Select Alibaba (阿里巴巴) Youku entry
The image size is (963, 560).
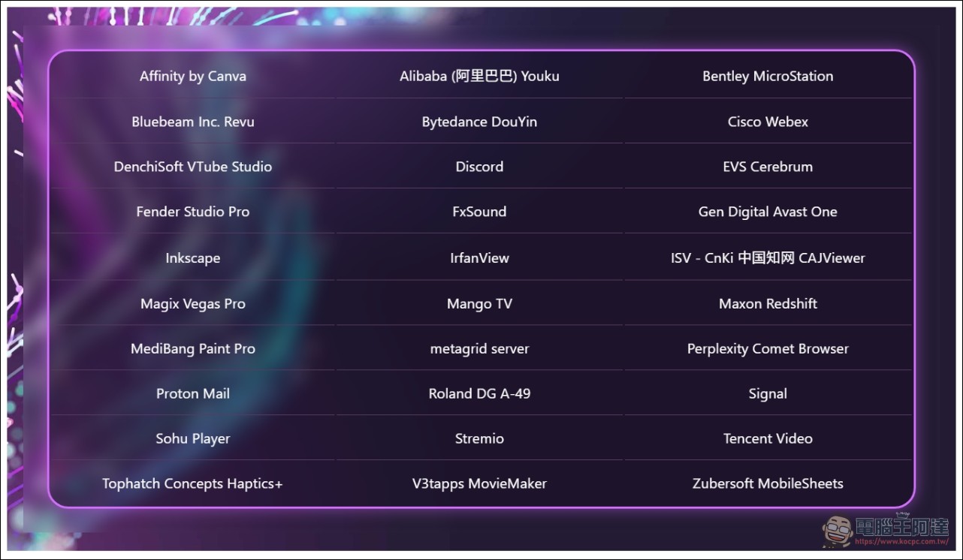(x=479, y=76)
